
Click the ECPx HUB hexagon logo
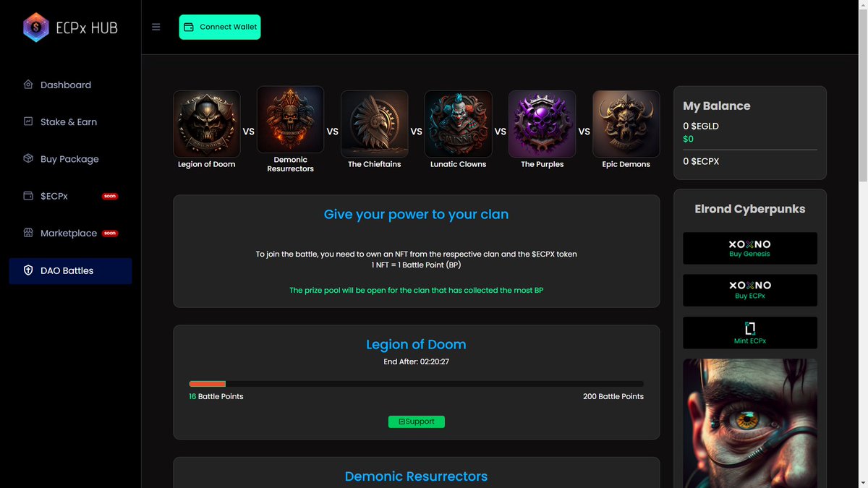click(36, 27)
